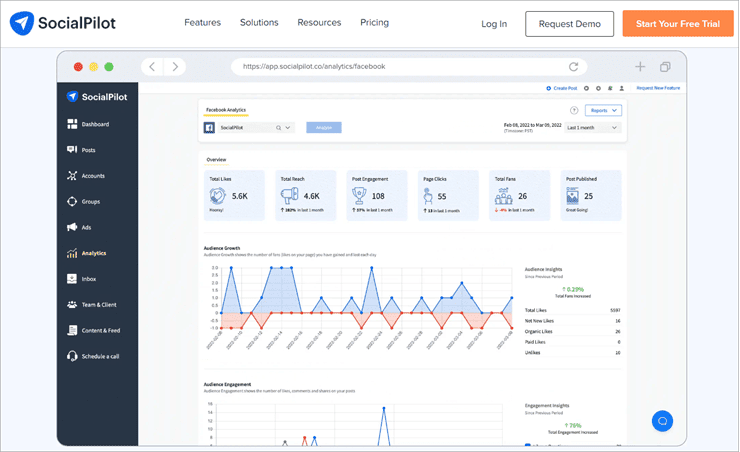Open the blue chat support bubble
Image resolution: width=740 pixels, height=452 pixels.
point(662,421)
